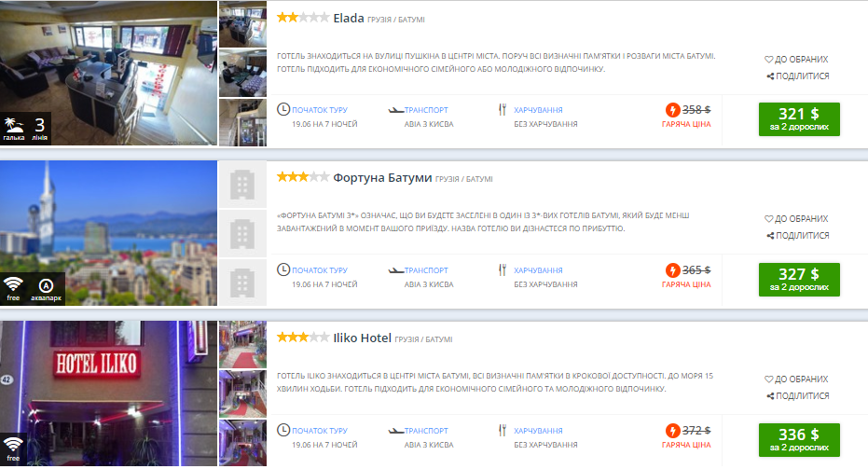The width and height of the screenshot is (868, 469).
Task: Click the hot price lightning icon for Elada
Action: pos(672,110)
